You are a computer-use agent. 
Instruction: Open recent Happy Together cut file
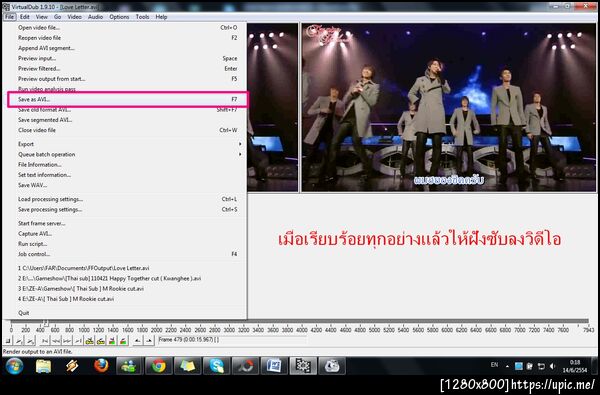coord(127,278)
